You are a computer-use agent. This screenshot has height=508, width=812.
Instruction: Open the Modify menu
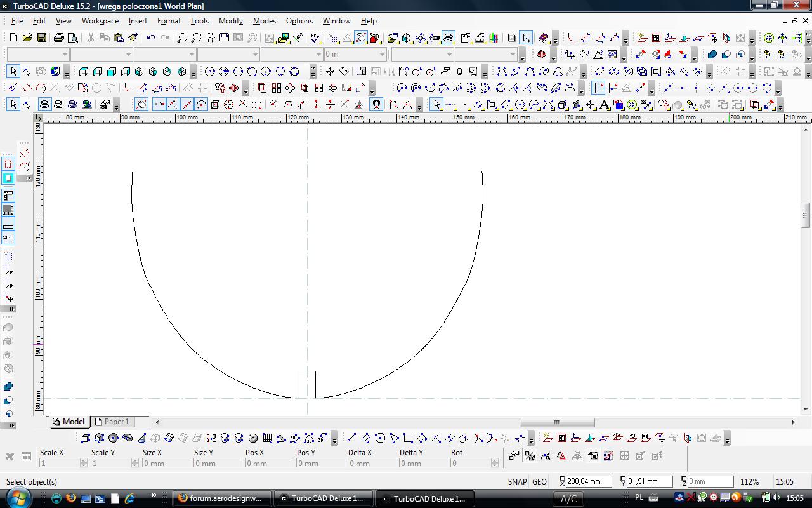(231, 21)
